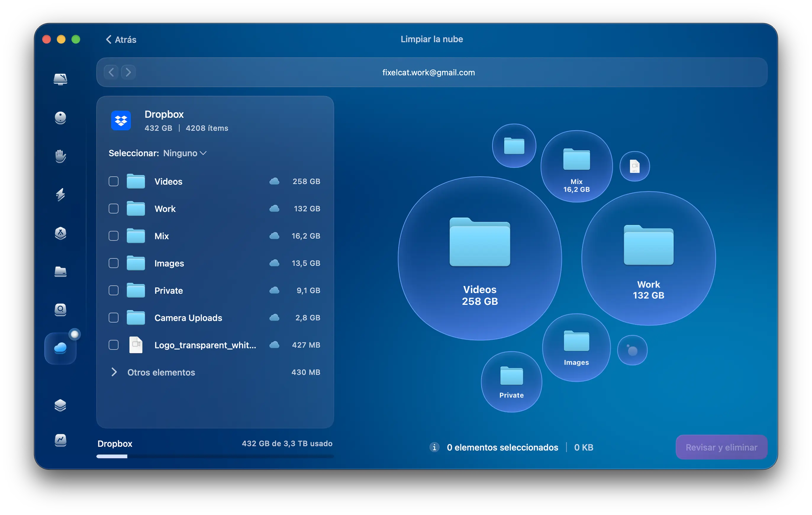This screenshot has width=812, height=515.
Task: Check the Videos folder checkbox
Action: pos(114,181)
